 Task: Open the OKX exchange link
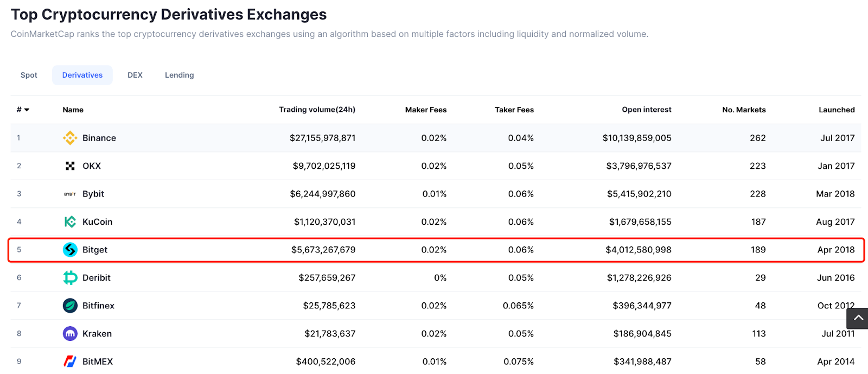point(92,166)
